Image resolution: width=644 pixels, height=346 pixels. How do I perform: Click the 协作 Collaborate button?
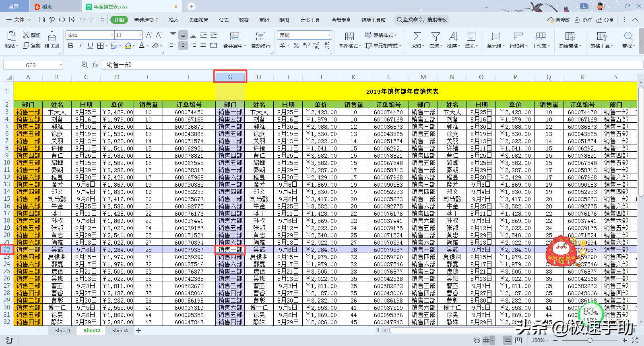[583, 20]
